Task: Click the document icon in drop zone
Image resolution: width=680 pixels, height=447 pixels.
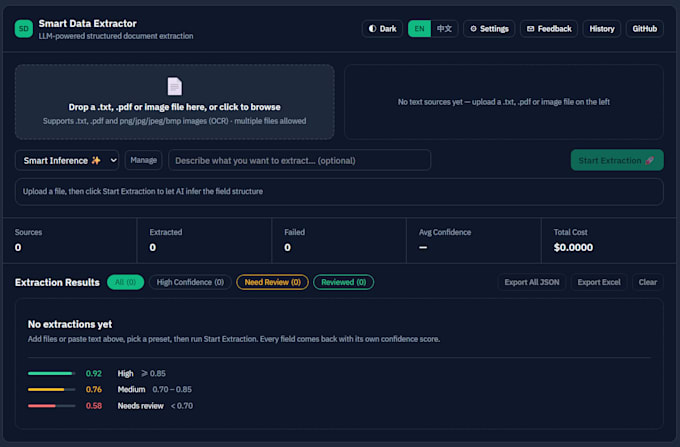Action: click(175, 86)
